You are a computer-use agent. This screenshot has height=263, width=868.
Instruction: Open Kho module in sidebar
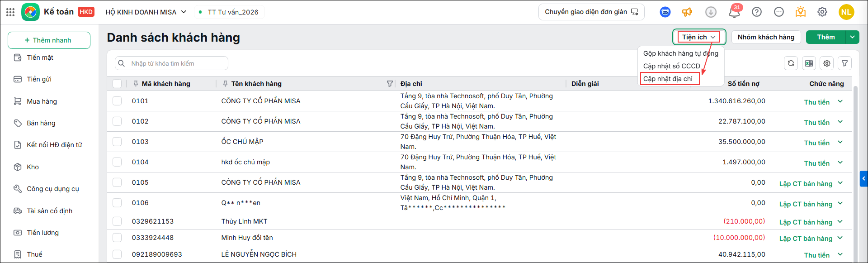coord(33,167)
